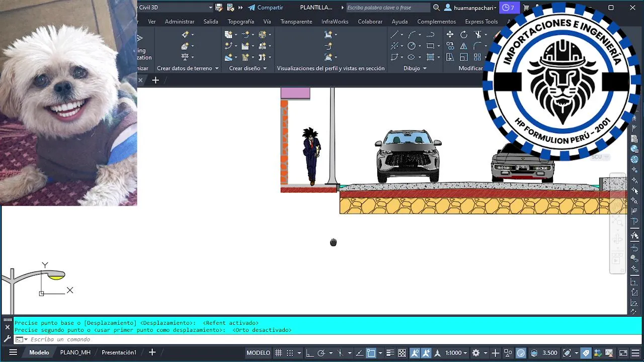
Task: Select the Trim scissors tool
Action: pos(478,35)
